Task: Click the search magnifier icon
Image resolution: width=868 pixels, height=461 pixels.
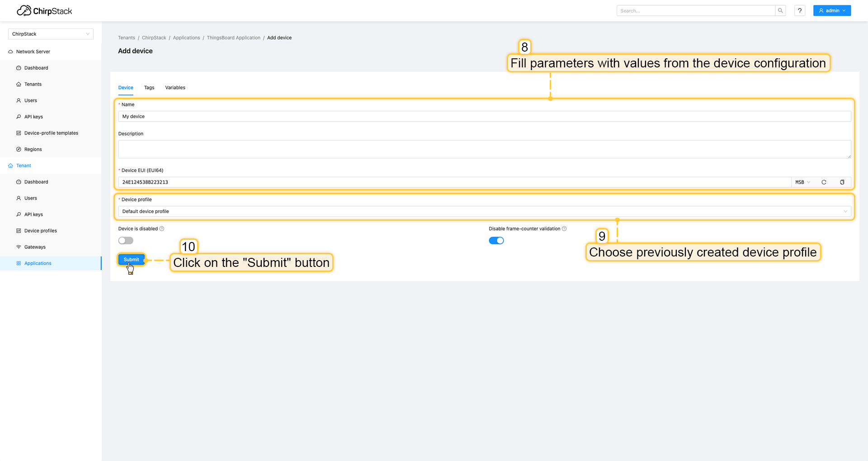Action: coord(780,11)
